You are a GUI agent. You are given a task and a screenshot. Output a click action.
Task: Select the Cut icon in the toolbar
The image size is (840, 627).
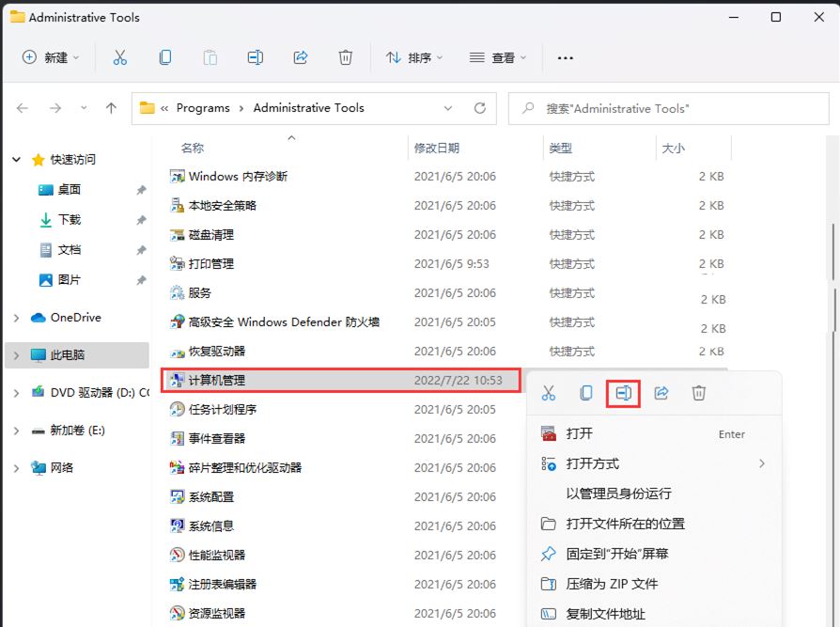tap(119, 57)
